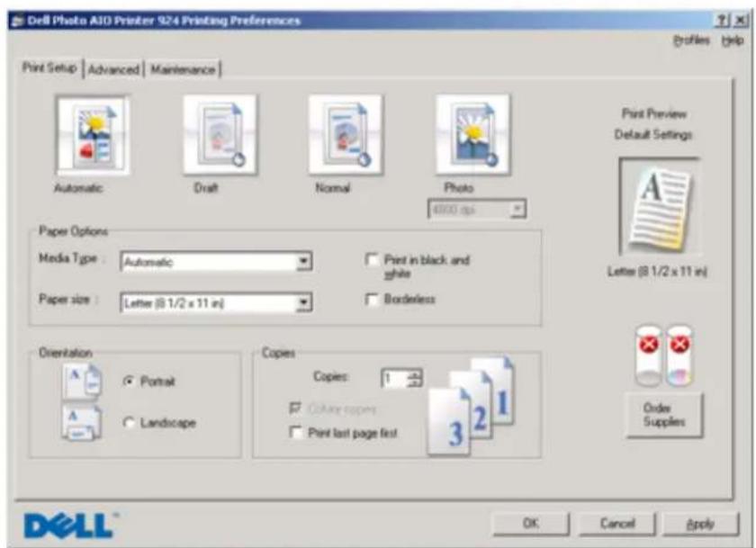Click the collated pages 1-2-3 illustration
Screen dimensions: 756x548
click(471, 407)
